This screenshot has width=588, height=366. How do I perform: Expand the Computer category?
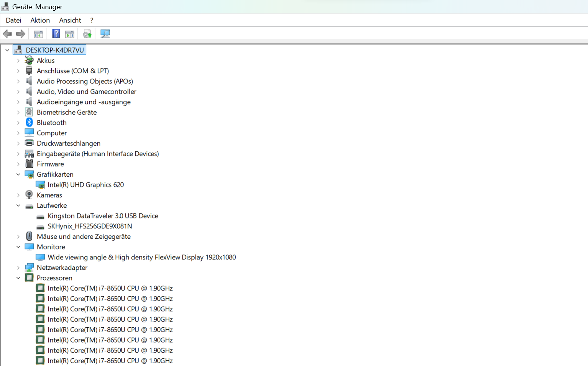click(x=18, y=133)
